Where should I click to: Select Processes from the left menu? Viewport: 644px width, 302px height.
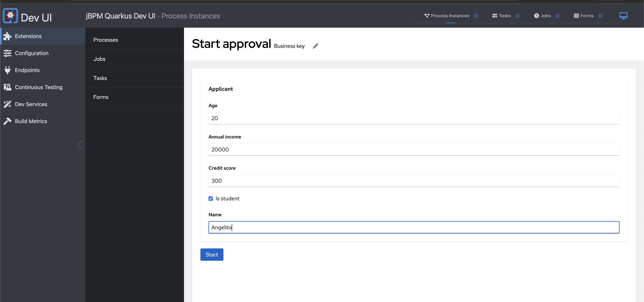pos(106,40)
